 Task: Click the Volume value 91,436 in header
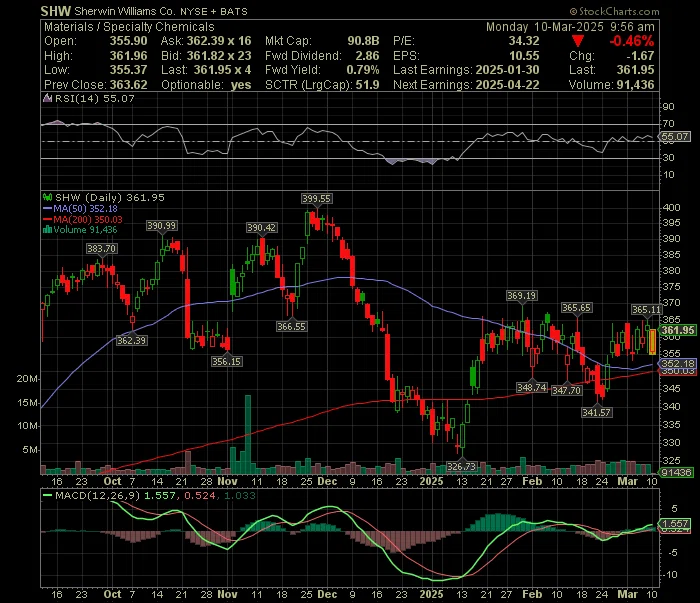634,85
